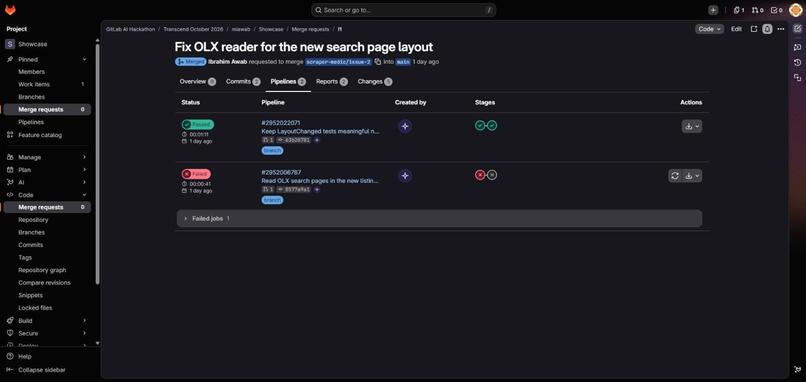Open the Help item in sidebar
This screenshot has height=382, width=806.
pyautogui.click(x=47, y=356)
